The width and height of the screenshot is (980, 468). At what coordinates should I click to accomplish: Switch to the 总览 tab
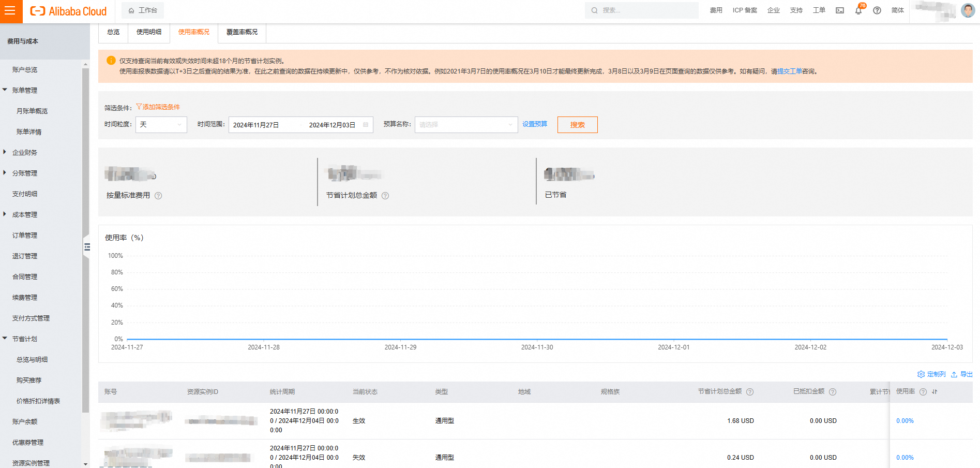click(113, 32)
